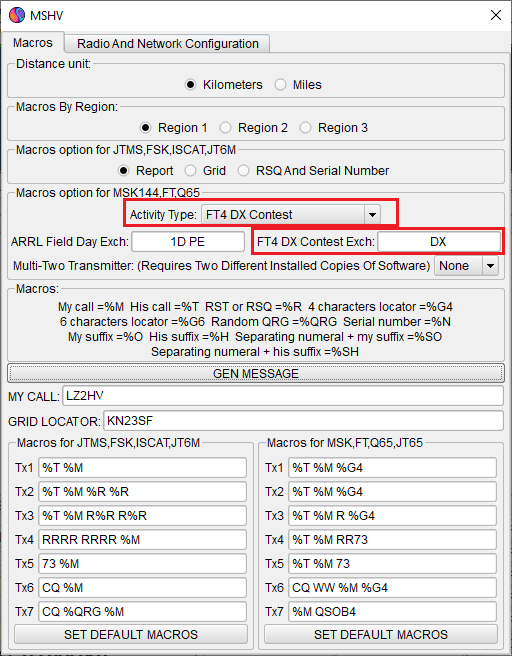The width and height of the screenshot is (512, 656).
Task: Open the Activity Type dropdown
Action: coord(291,215)
